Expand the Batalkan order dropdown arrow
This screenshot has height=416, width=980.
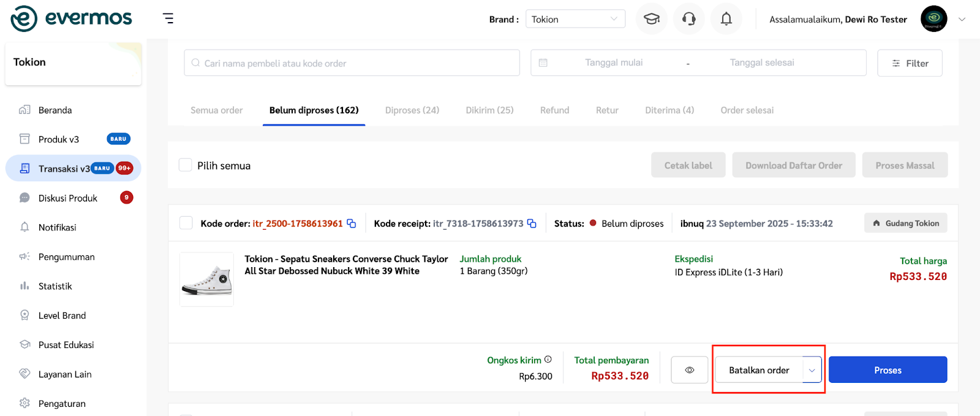coord(812,370)
